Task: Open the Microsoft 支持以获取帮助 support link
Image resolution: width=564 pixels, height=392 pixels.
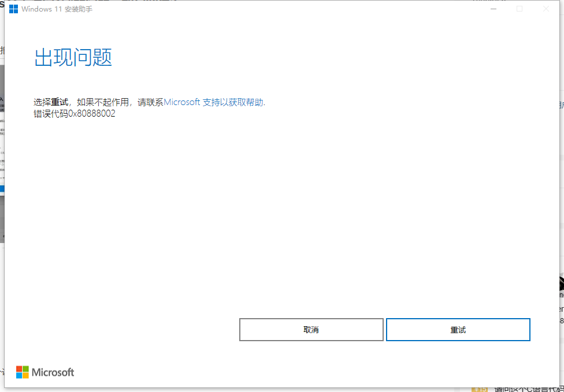Action: (214, 102)
